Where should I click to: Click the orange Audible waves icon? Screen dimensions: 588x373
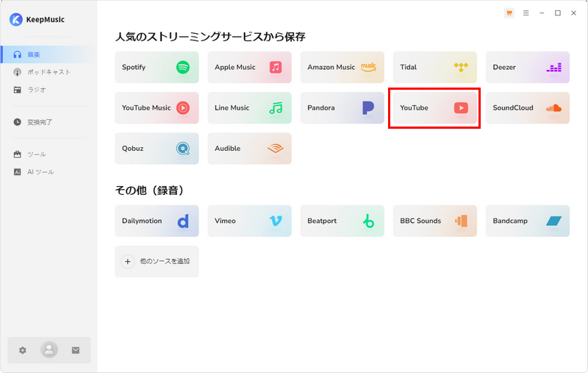276,149
